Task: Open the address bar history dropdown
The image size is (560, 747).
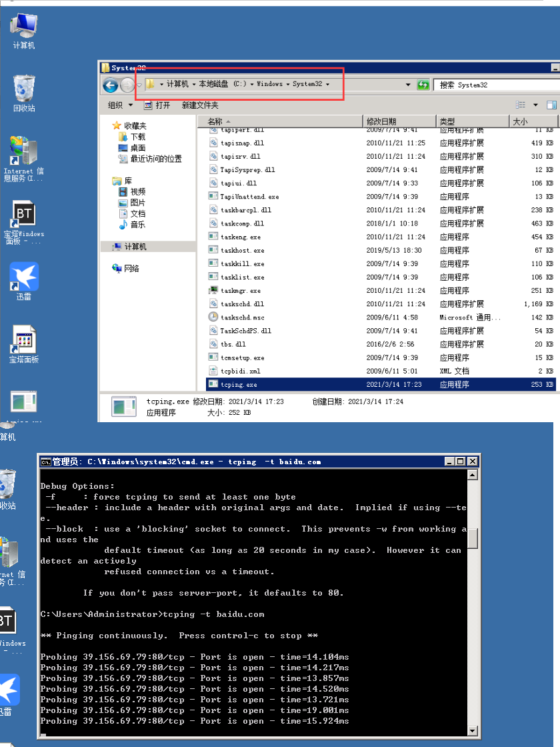Action: (408, 85)
